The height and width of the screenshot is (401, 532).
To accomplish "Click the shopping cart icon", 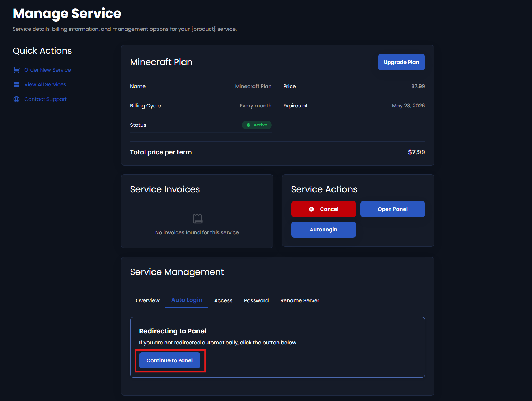I will (16, 70).
